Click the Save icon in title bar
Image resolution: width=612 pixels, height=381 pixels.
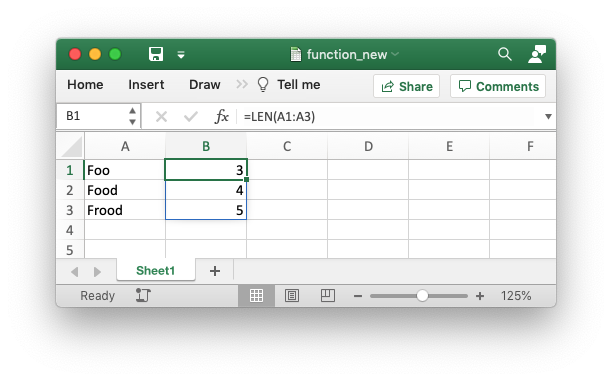tap(156, 54)
